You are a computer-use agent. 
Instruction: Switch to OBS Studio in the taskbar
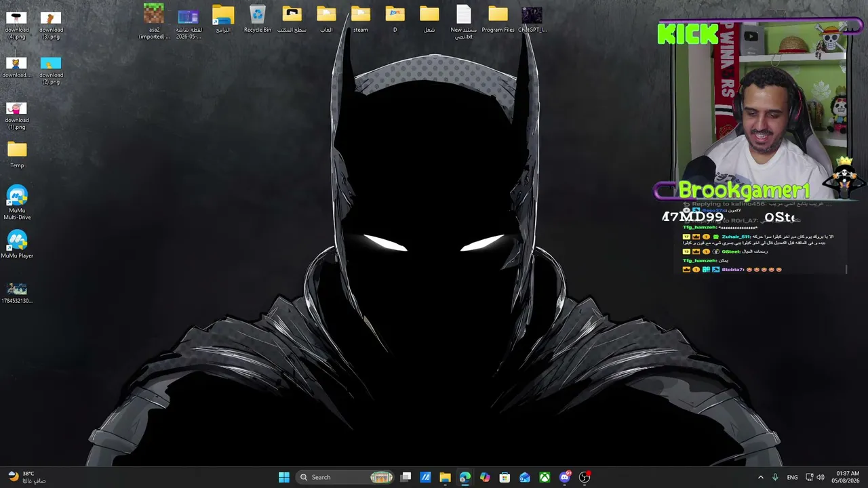pos(585,477)
